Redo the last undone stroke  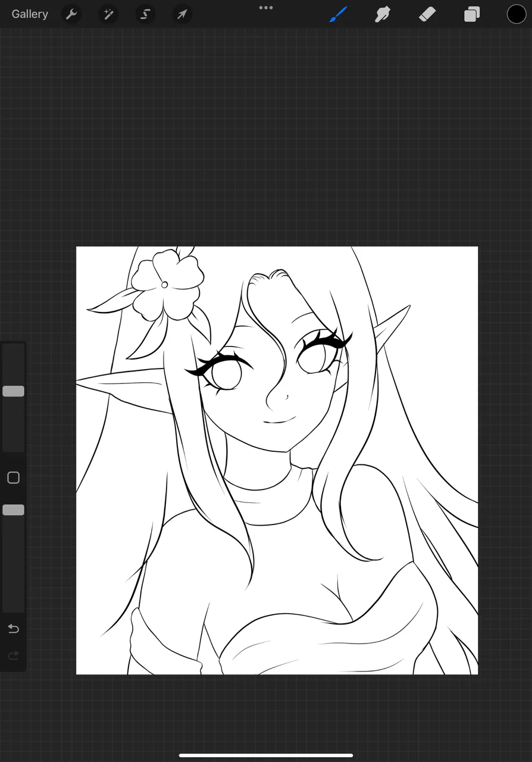coord(13,655)
